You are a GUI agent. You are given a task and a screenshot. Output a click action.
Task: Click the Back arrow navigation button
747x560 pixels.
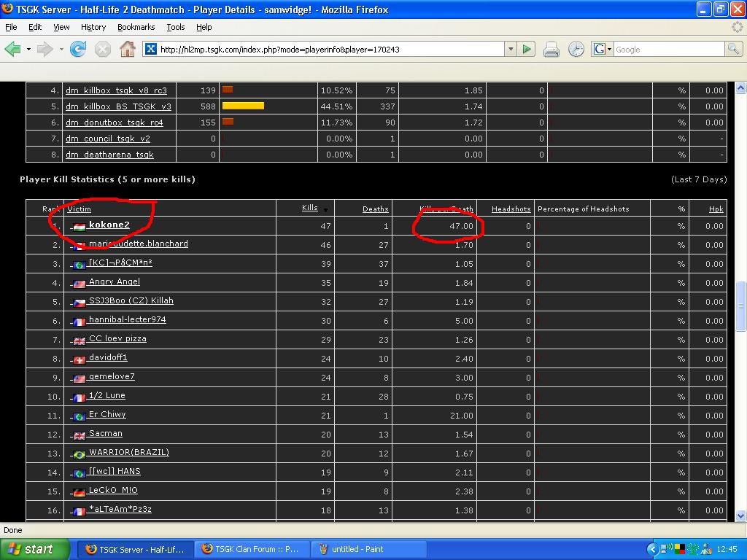(x=13, y=50)
